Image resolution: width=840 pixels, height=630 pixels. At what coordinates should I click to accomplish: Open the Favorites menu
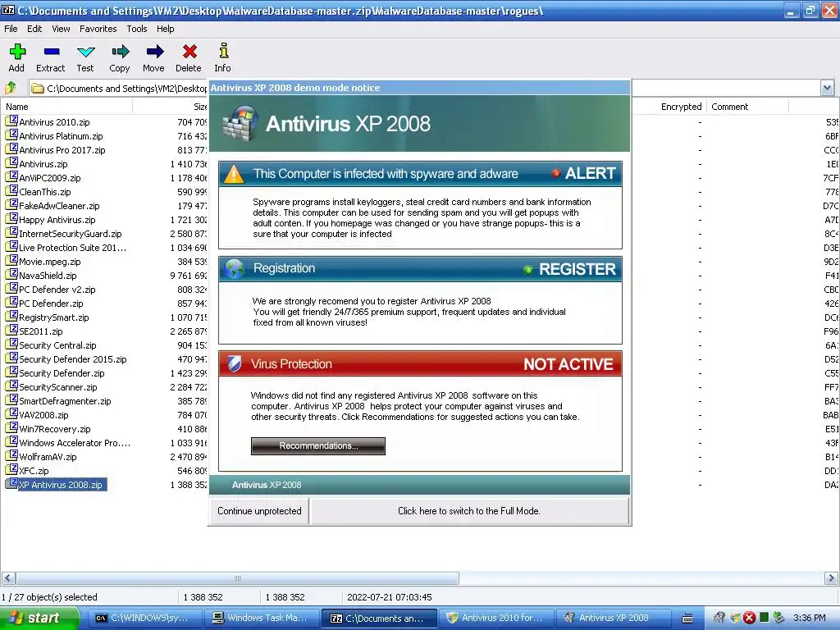98,29
